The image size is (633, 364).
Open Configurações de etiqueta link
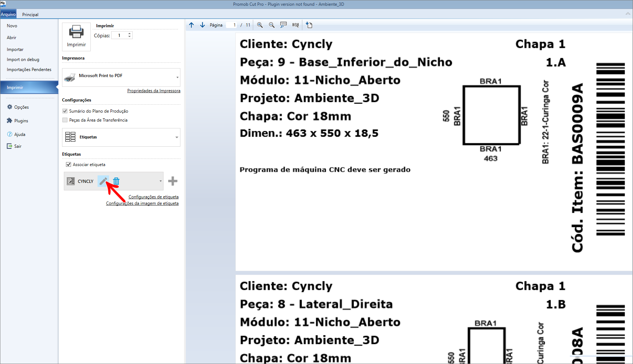coord(153,197)
